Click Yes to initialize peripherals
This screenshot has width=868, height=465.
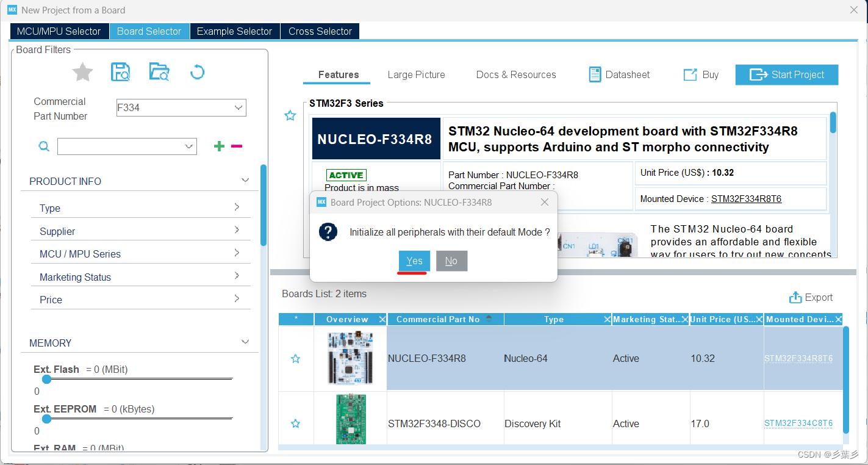click(415, 261)
